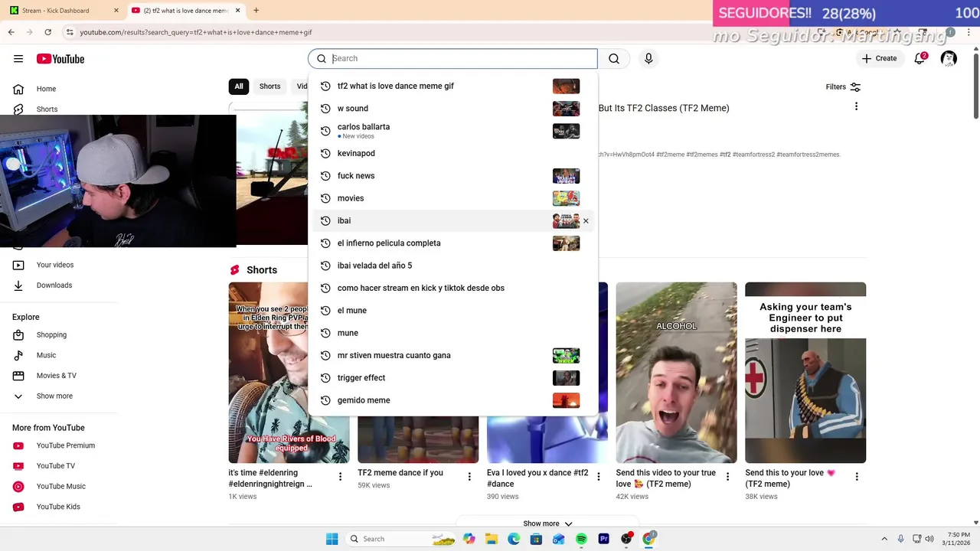
Task: Click thumbnail beside 'gemido meme' suggestion
Action: pyautogui.click(x=566, y=400)
